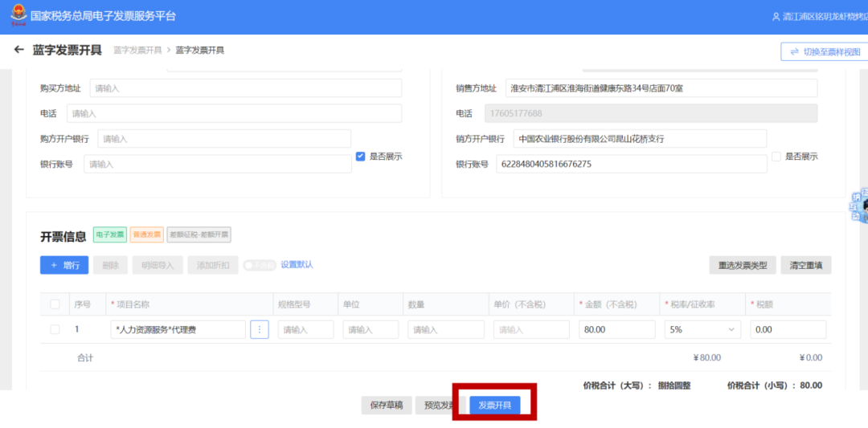The height and width of the screenshot is (428, 868).
Task: Click the 发票开具 issue invoice button
Action: [494, 405]
